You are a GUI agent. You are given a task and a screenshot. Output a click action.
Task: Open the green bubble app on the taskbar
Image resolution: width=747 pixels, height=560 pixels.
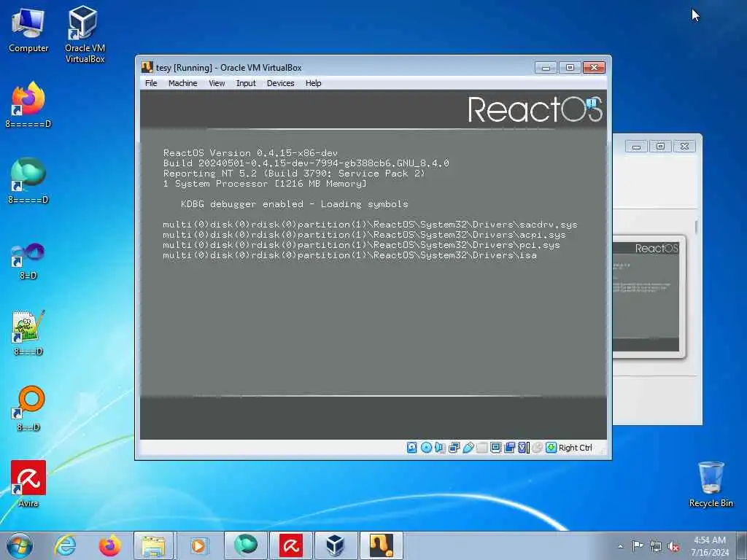click(x=245, y=545)
